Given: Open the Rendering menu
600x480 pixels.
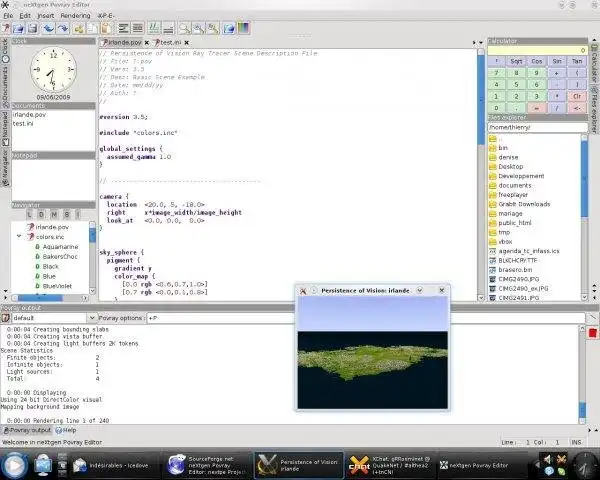Looking at the screenshot, I should pyautogui.click(x=74, y=15).
